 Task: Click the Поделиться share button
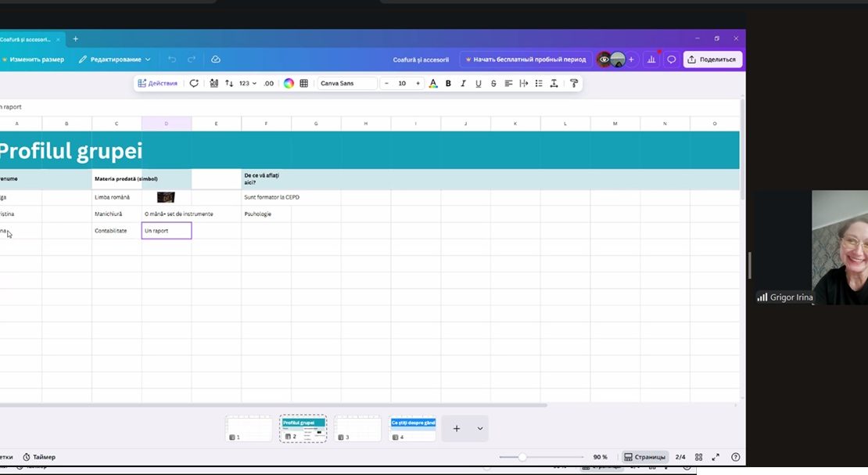(x=711, y=59)
